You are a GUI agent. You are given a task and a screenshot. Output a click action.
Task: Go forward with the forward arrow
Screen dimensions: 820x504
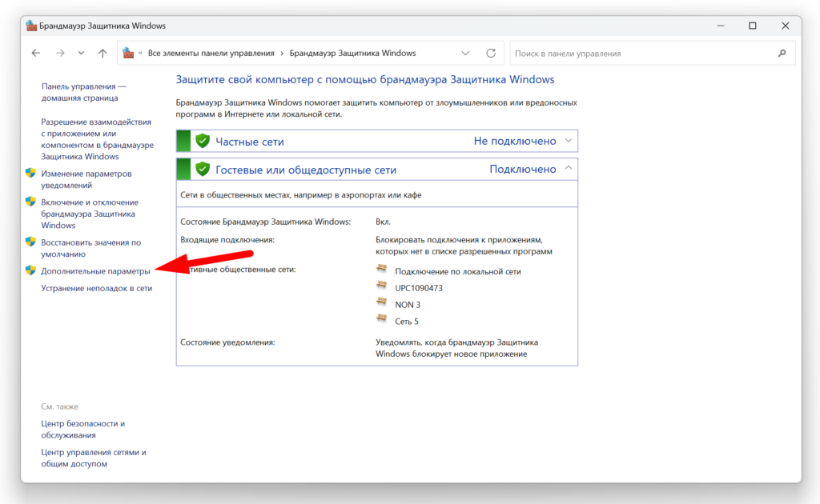(60, 53)
